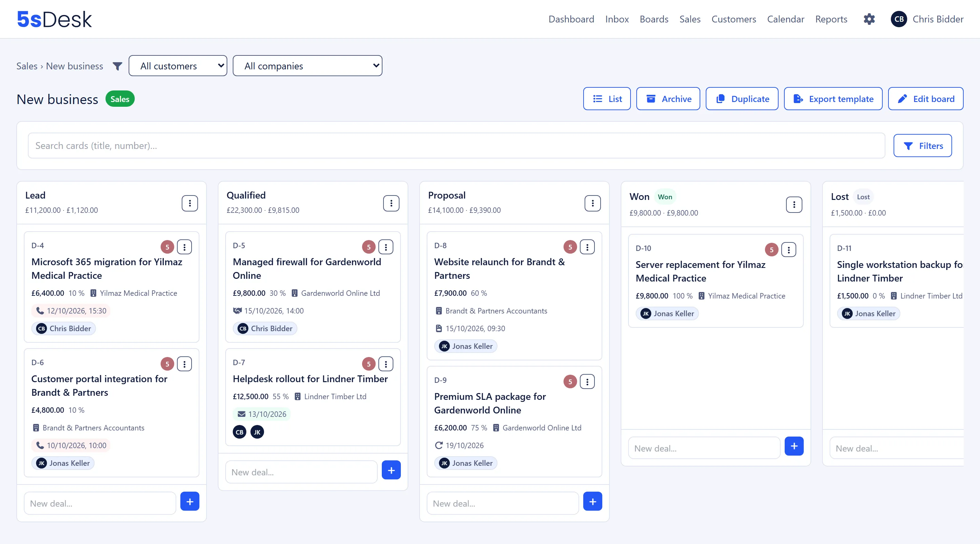980x544 pixels.
Task: Click Export template button
Action: point(833,99)
